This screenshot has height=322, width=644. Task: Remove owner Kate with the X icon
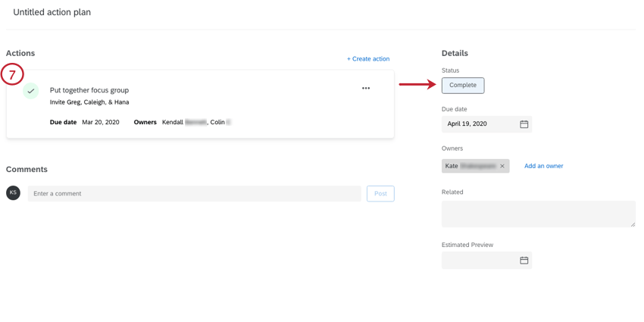pyautogui.click(x=502, y=166)
